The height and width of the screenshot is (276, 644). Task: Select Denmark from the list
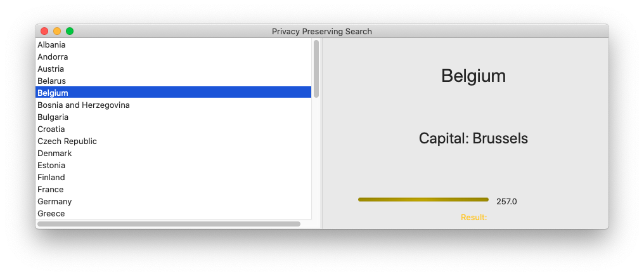[x=55, y=154]
